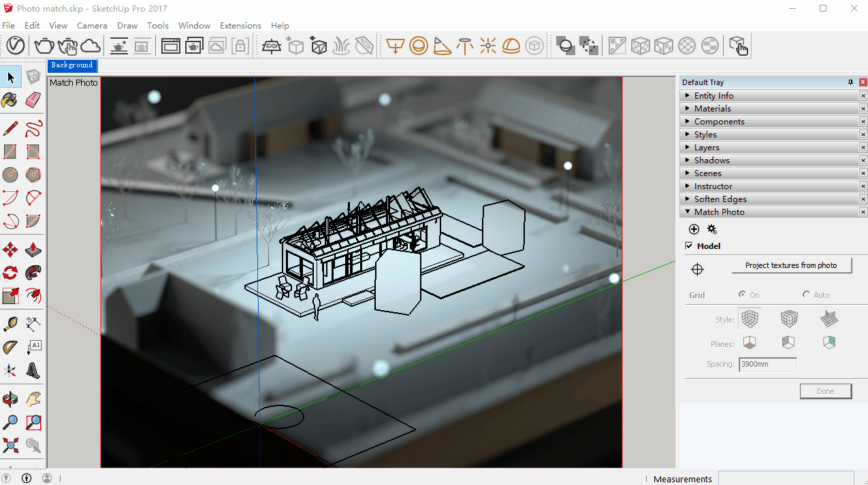Screen dimensions: 868x485
Task: Click the Spacing 3900mm field
Action: click(x=768, y=364)
